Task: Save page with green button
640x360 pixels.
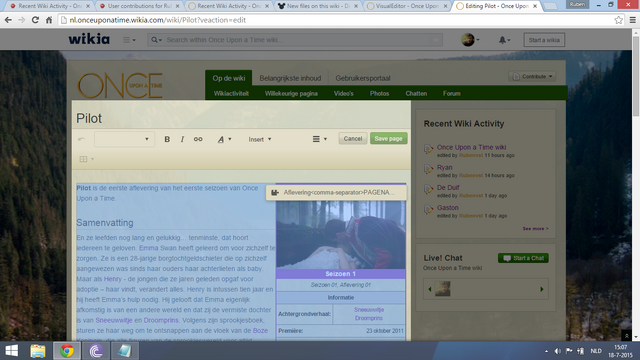Action: pyautogui.click(x=388, y=138)
